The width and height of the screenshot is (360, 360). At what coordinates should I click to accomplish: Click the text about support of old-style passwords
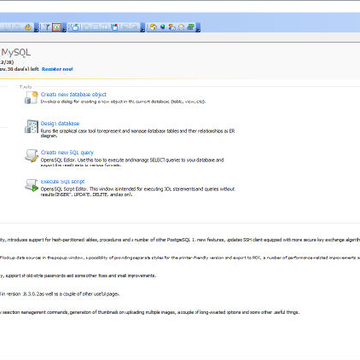[x=78, y=276]
